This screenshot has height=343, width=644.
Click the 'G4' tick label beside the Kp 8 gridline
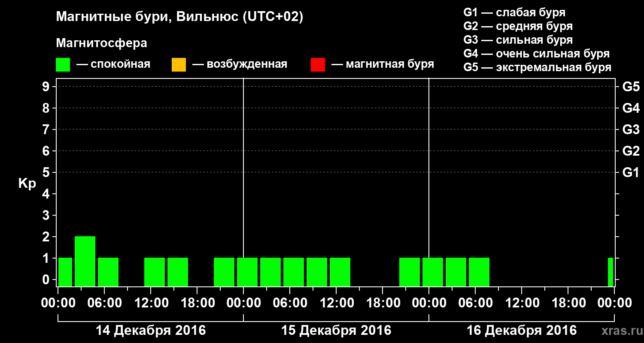[631, 108]
